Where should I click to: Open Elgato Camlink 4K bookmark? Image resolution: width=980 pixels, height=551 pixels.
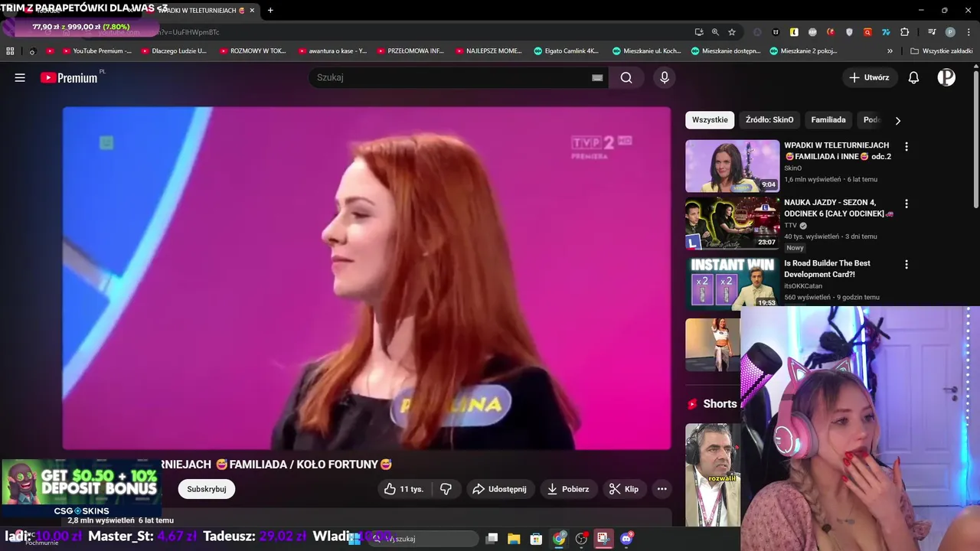click(567, 51)
